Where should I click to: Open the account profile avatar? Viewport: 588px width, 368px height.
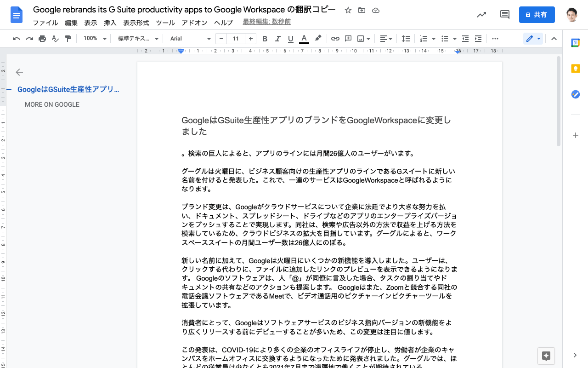572,15
